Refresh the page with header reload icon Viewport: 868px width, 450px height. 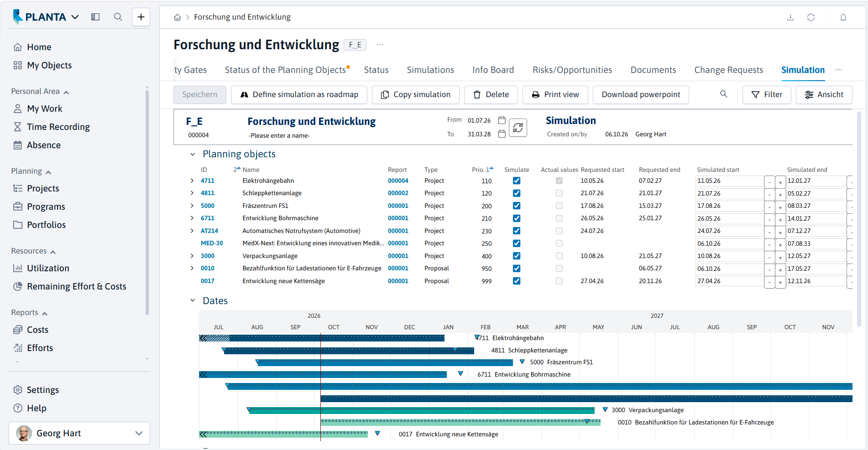click(x=811, y=17)
